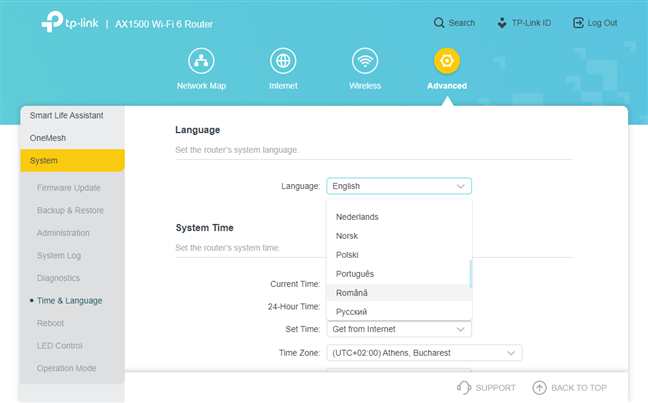The image size is (648, 403).
Task: Click the Log Out icon
Action: (578, 23)
